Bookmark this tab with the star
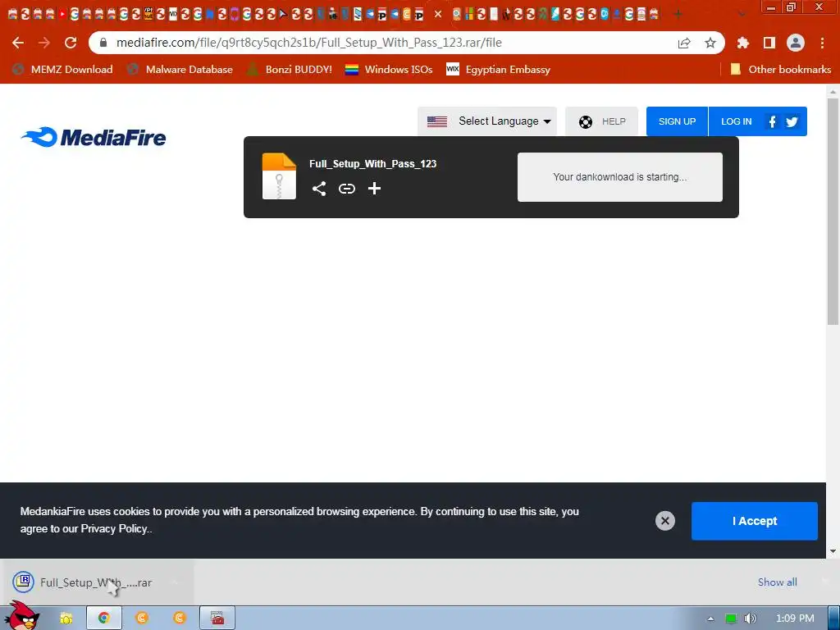 pyautogui.click(x=710, y=43)
